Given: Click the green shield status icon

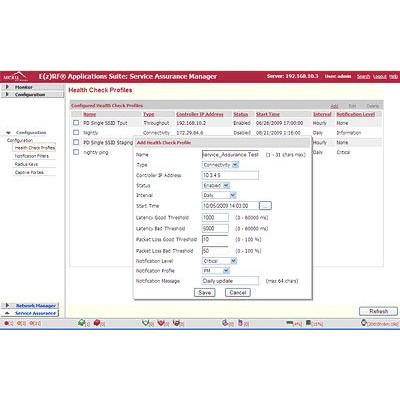Looking at the screenshot, I should pyautogui.click(x=145, y=322).
